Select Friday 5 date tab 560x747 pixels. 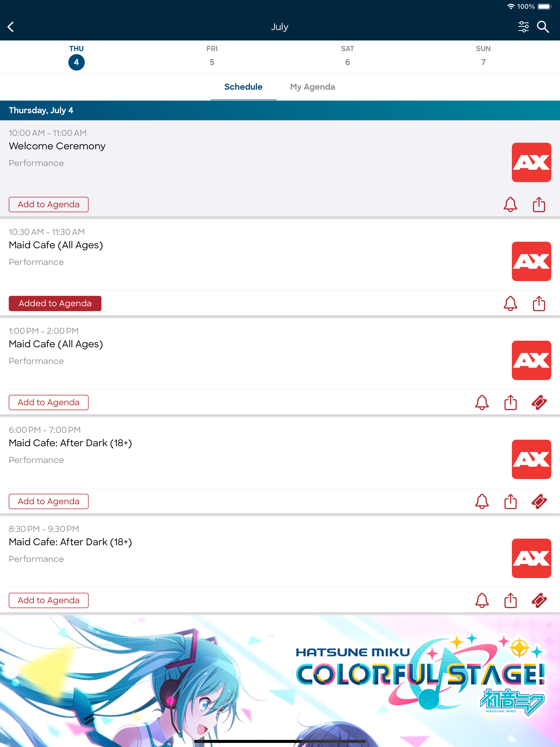[212, 56]
